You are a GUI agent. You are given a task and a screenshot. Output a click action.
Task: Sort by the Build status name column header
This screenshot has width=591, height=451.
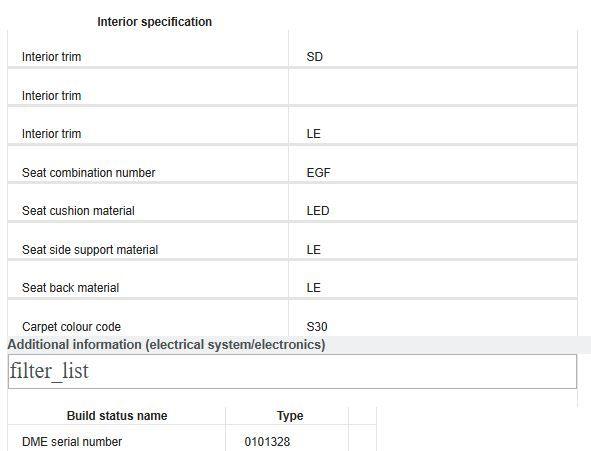117,416
